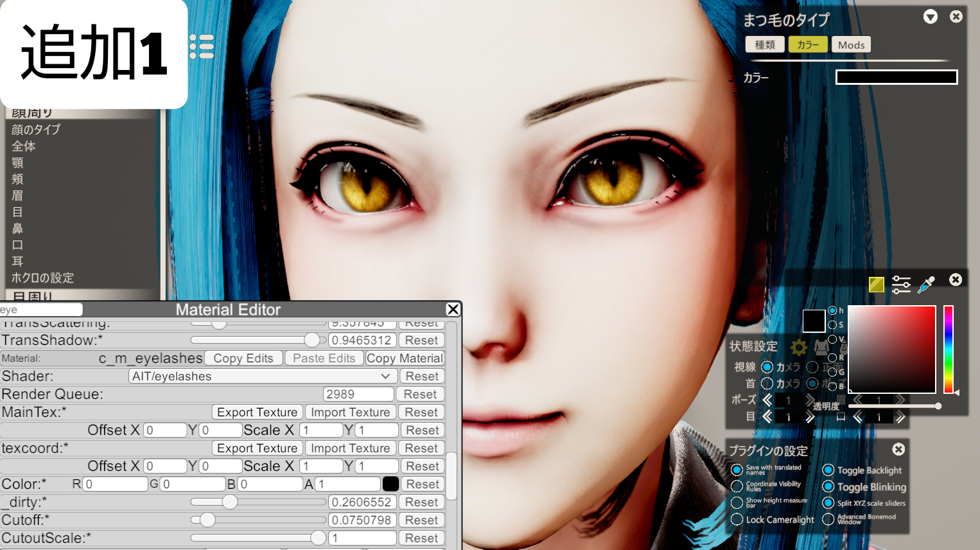The height and width of the screenshot is (550, 980).
Task: Switch to the 種類 tab
Action: 765,44
